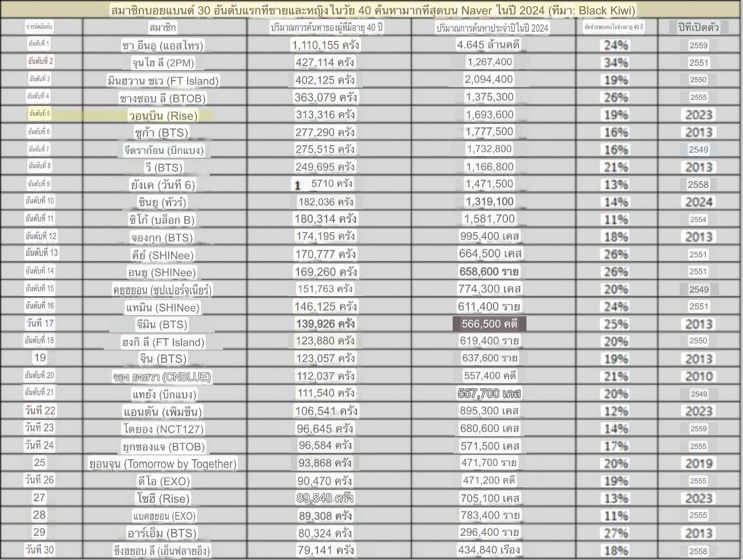Select the cell 'แอนตัน (เพิ่มขึ้น)'
Viewport: 743px width, 560px height.
[x=163, y=412]
